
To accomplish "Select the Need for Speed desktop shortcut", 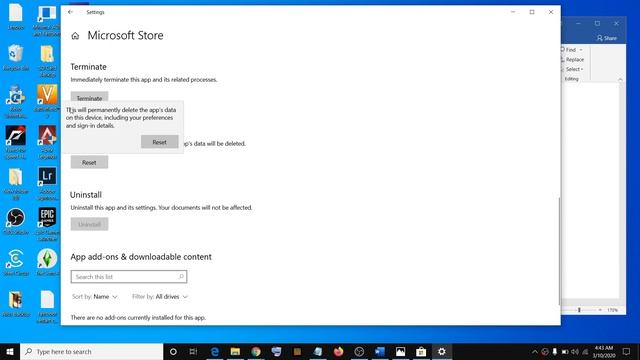I will (x=16, y=142).
